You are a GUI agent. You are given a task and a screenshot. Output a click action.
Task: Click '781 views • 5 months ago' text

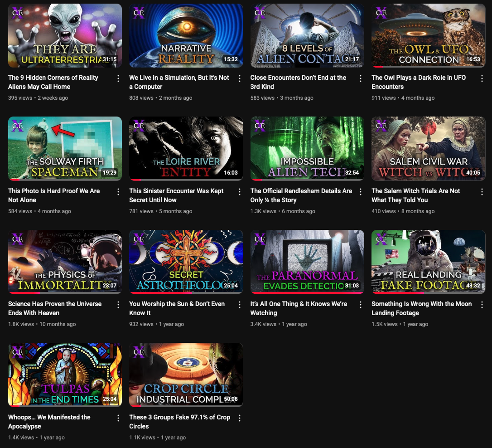(161, 211)
